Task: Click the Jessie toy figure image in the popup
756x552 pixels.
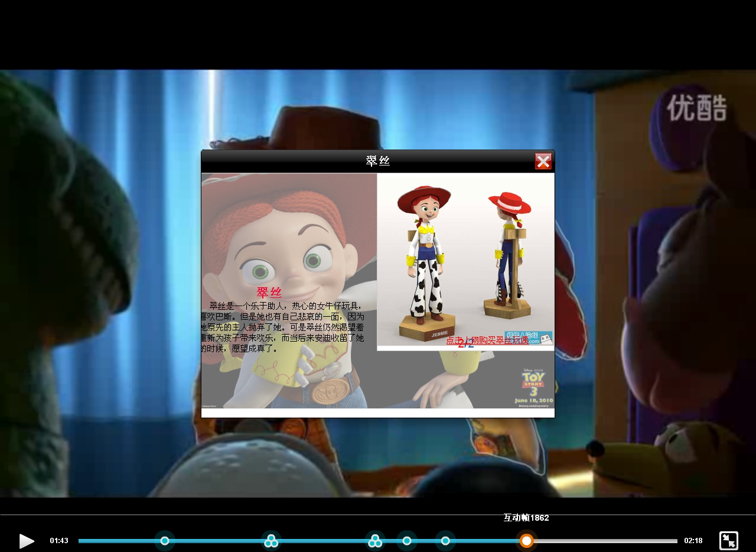Action: click(465, 259)
